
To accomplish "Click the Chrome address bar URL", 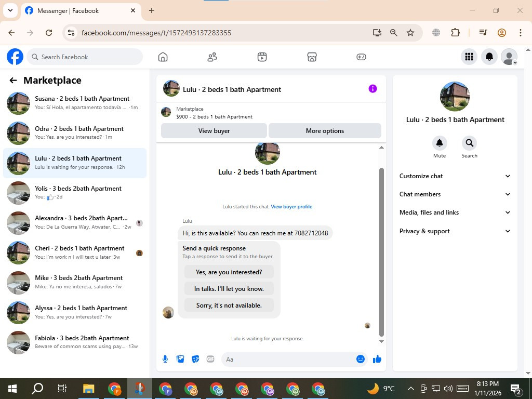I will (156, 33).
